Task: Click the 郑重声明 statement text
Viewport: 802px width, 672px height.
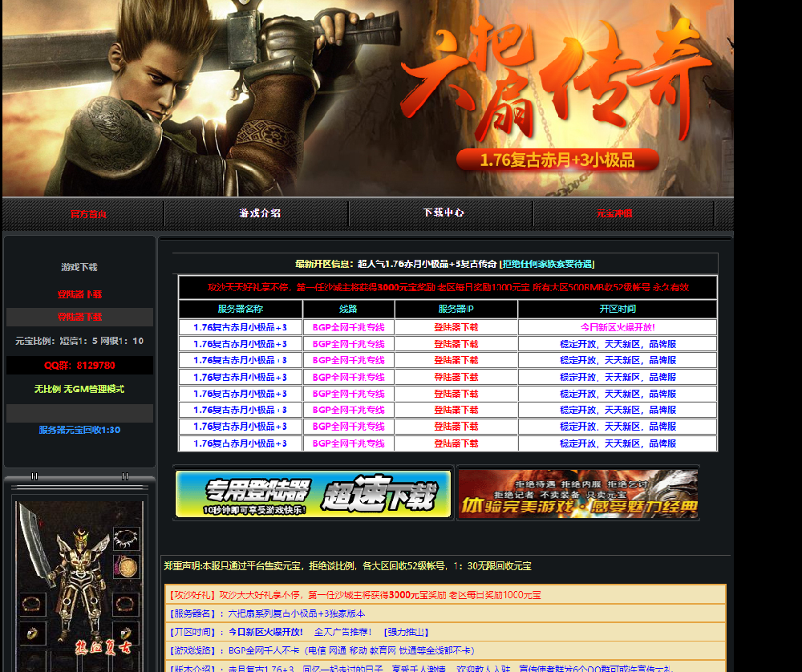Action: tap(347, 566)
